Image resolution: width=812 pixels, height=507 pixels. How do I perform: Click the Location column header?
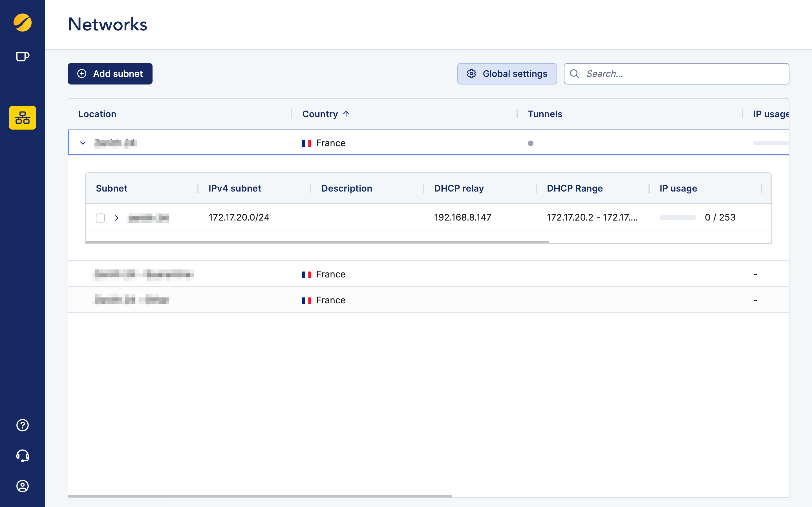[97, 114]
